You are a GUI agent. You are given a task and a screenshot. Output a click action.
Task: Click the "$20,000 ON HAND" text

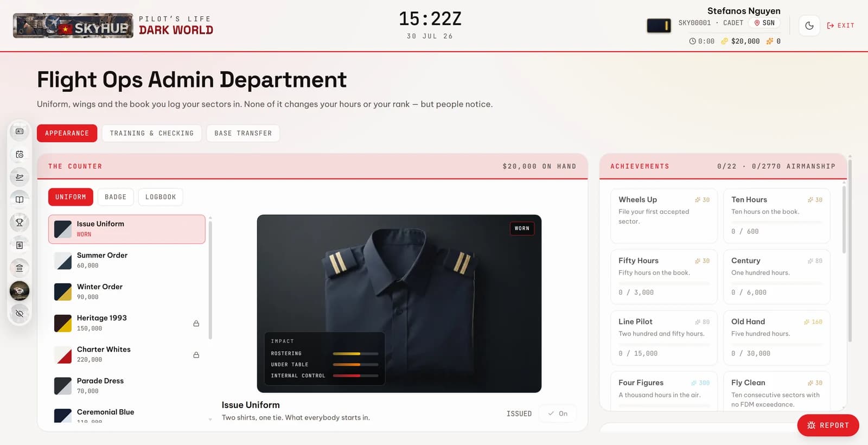(539, 167)
